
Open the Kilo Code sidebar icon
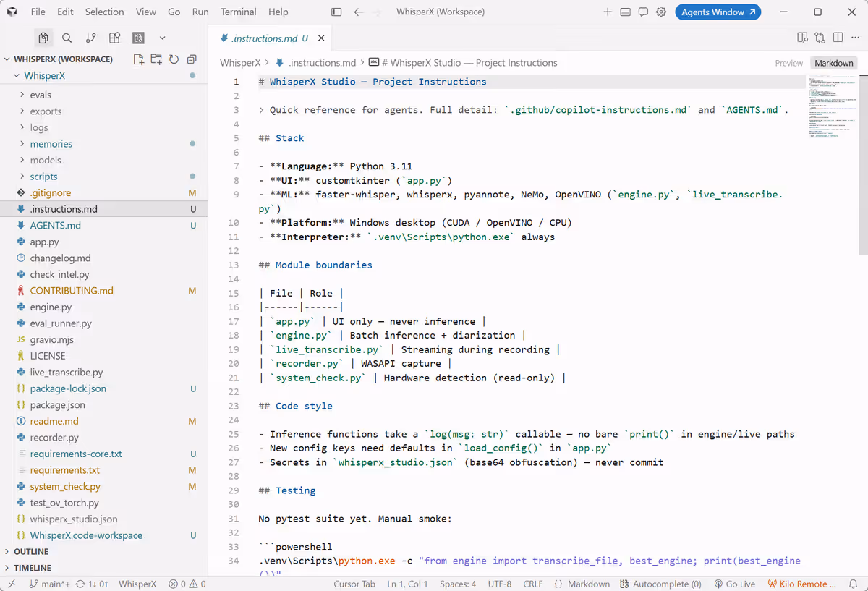(x=138, y=38)
